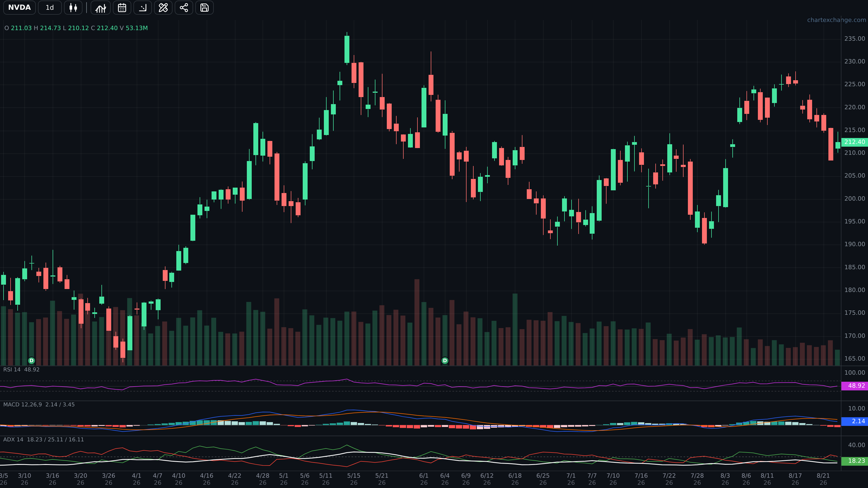Viewport: 868px width, 488px height.
Task: Click the 200.00 price axis label
Action: pos(854,199)
